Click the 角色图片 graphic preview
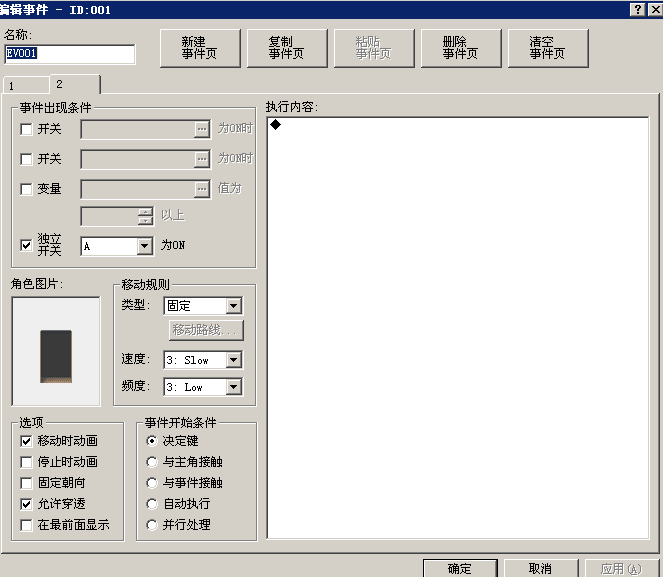The width and height of the screenshot is (663, 577). 56,351
